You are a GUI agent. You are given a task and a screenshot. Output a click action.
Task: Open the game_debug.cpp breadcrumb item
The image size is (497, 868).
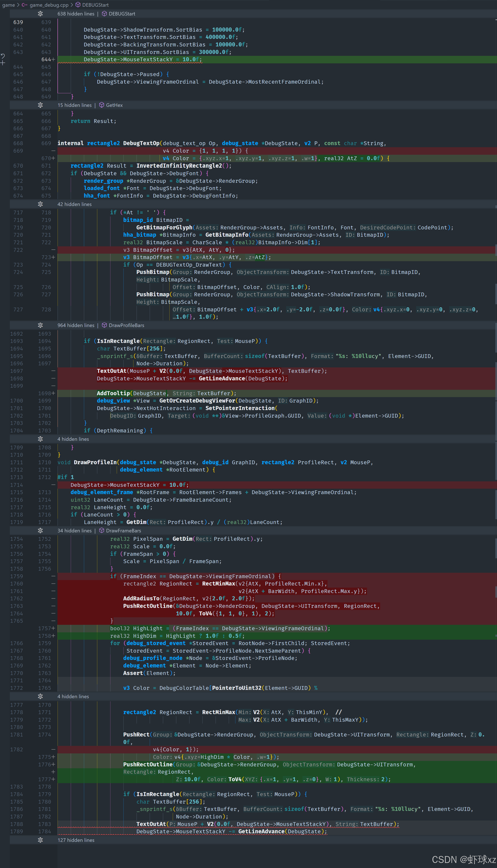(x=49, y=5)
